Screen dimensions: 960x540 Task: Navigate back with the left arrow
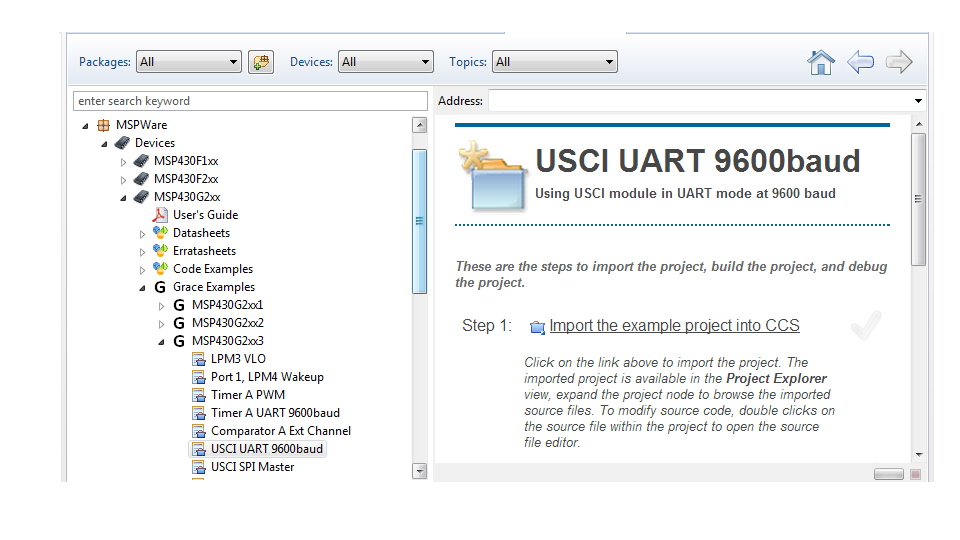[860, 62]
